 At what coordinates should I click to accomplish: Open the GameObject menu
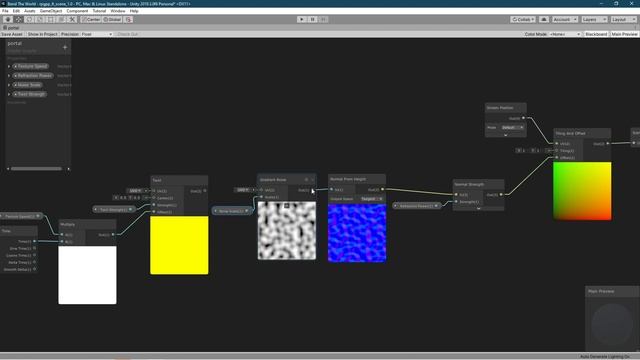51,11
